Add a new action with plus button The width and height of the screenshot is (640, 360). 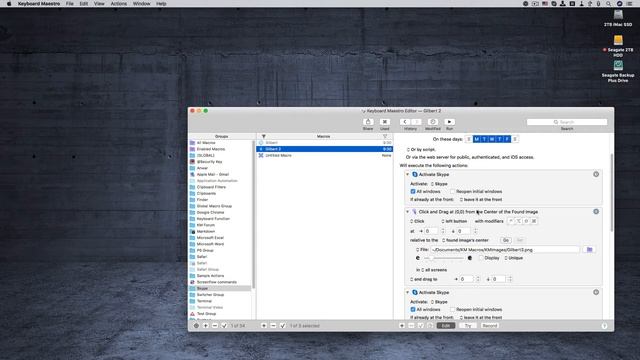click(x=402, y=326)
